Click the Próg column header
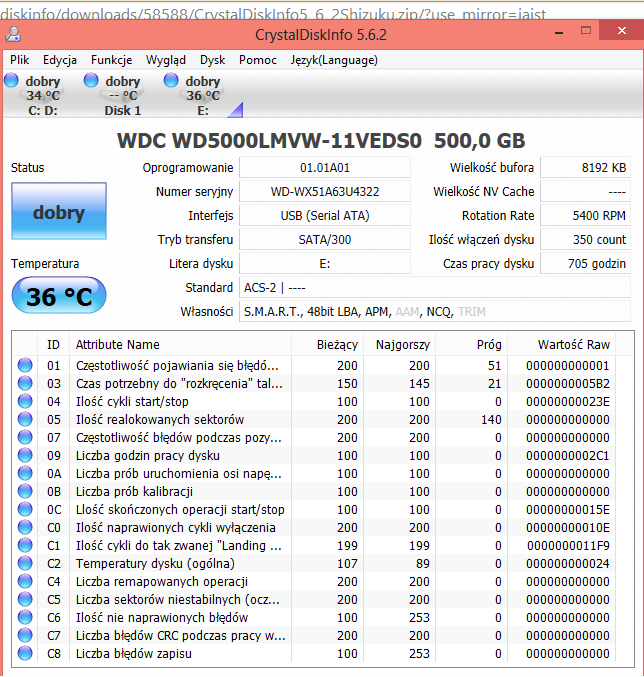Image resolution: width=644 pixels, height=677 pixels. coord(472,344)
